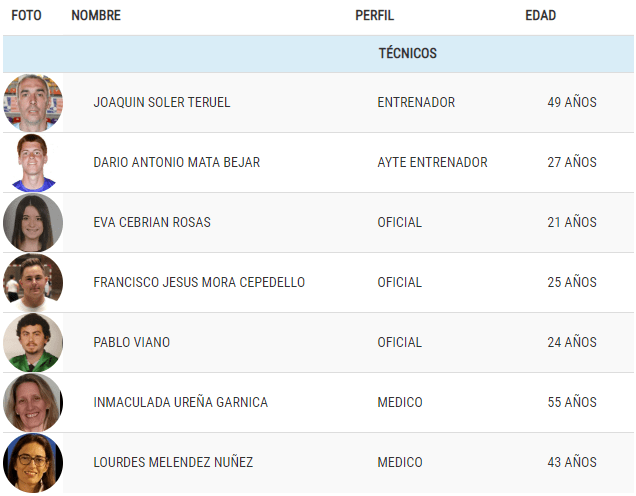
Task: Click Francisco Jesus Mora Cepedello's photo
Action: pyautogui.click(x=33, y=283)
